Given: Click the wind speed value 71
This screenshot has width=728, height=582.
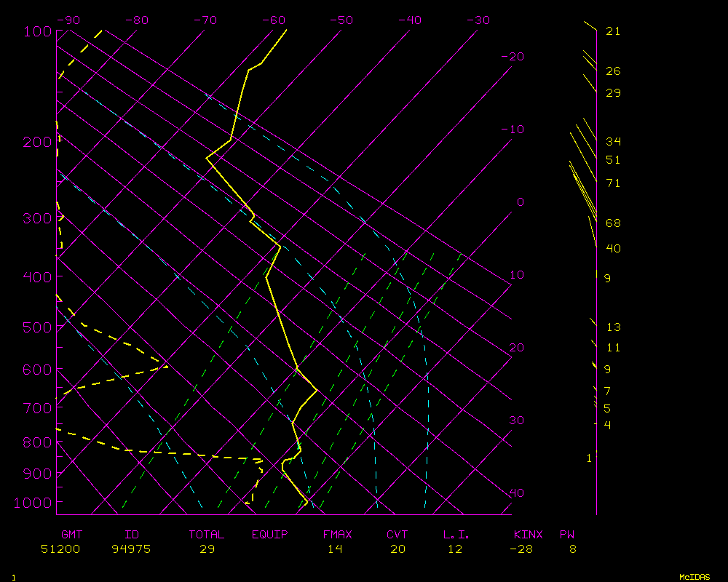Looking at the screenshot, I should tap(613, 183).
